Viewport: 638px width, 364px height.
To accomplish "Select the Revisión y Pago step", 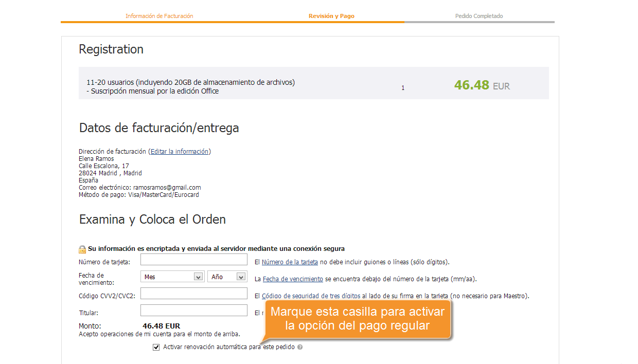I will pos(331,16).
